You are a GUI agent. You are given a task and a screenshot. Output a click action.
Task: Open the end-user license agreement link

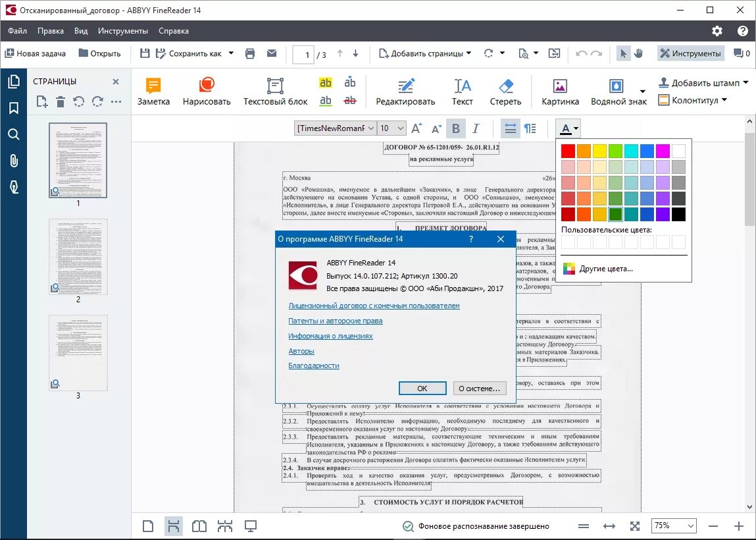pos(374,306)
